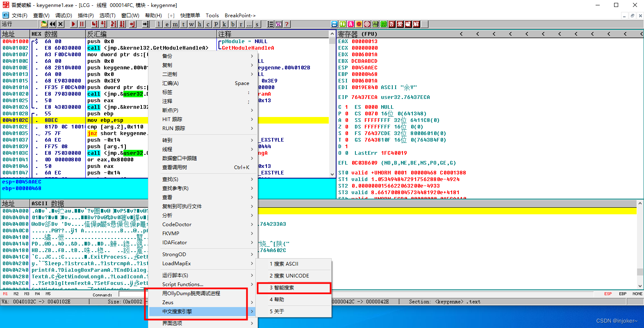This screenshot has height=328, width=644.
Task: Open executable modules with 'e' button
Action: pos(167,24)
